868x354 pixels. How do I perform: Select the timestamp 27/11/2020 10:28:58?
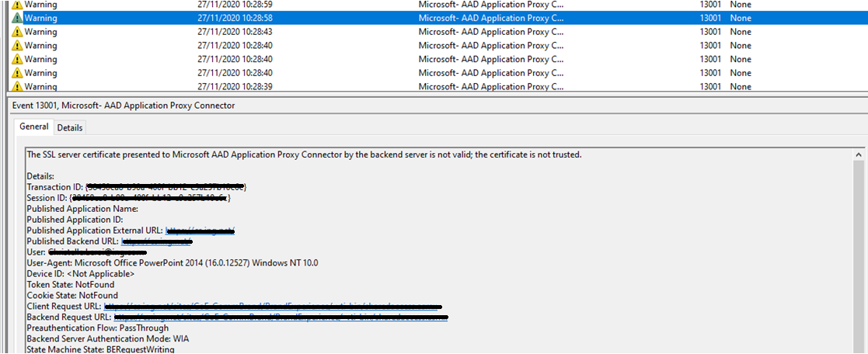coord(235,18)
